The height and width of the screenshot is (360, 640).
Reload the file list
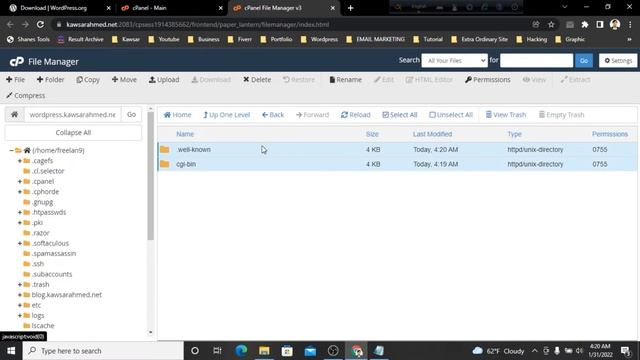[x=356, y=115]
